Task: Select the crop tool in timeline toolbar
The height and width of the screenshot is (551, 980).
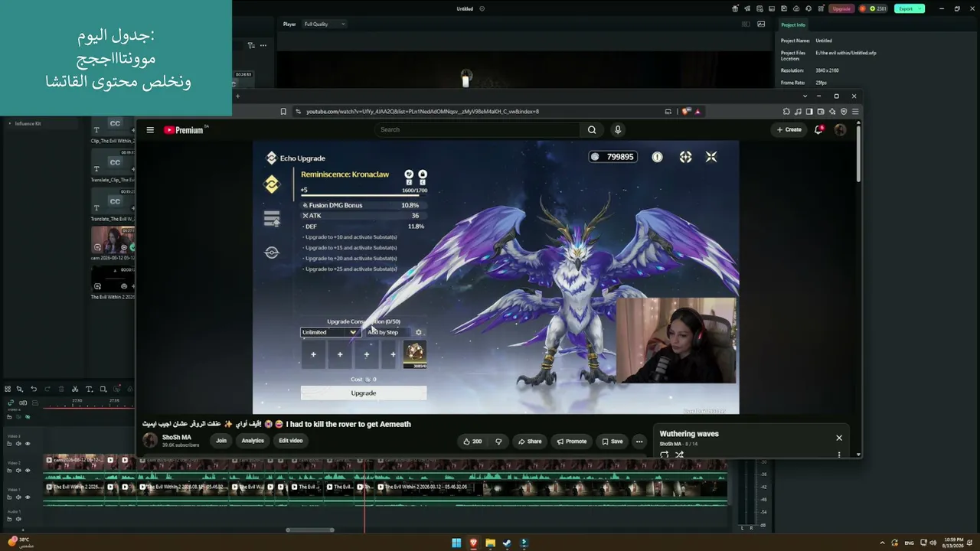Action: point(103,390)
